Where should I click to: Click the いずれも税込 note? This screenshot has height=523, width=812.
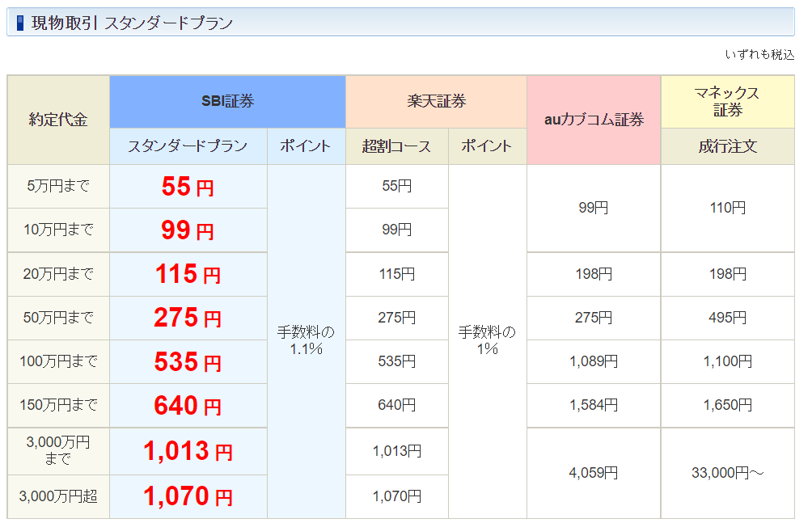click(x=759, y=54)
